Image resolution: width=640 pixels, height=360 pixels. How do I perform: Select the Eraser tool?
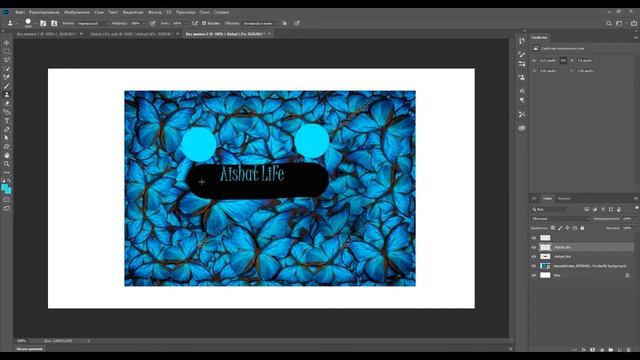[7, 103]
